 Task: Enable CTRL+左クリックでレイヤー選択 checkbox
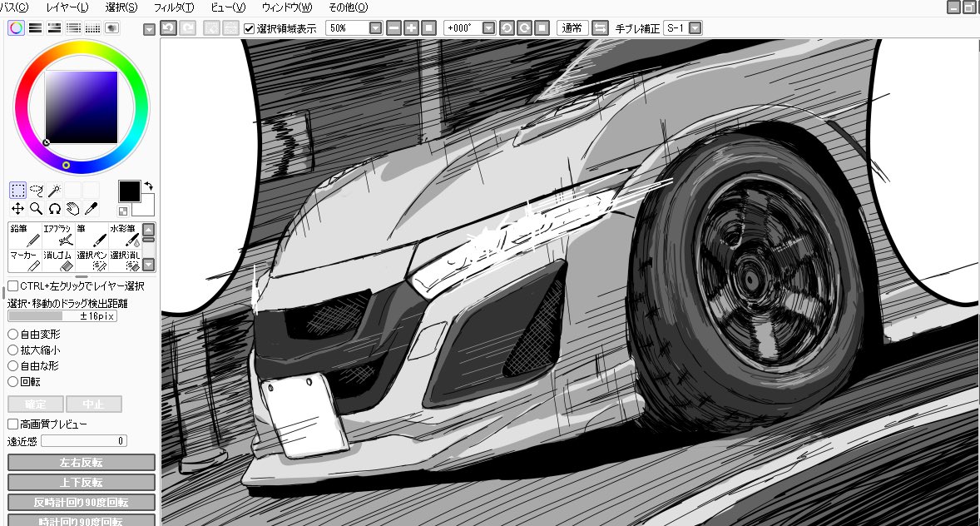coord(13,285)
